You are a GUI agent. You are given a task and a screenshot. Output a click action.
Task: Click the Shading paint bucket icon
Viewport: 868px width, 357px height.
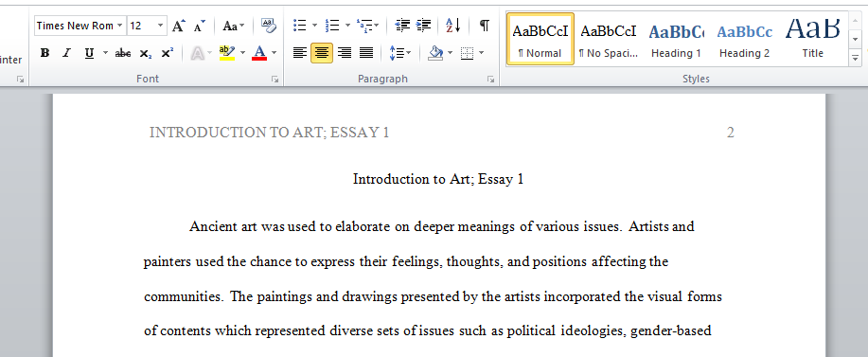click(x=435, y=53)
